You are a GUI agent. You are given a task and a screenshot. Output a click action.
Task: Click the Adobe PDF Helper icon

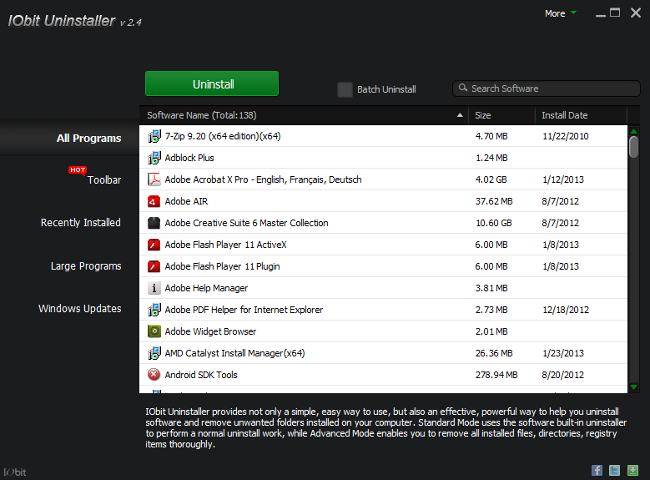coord(154,310)
